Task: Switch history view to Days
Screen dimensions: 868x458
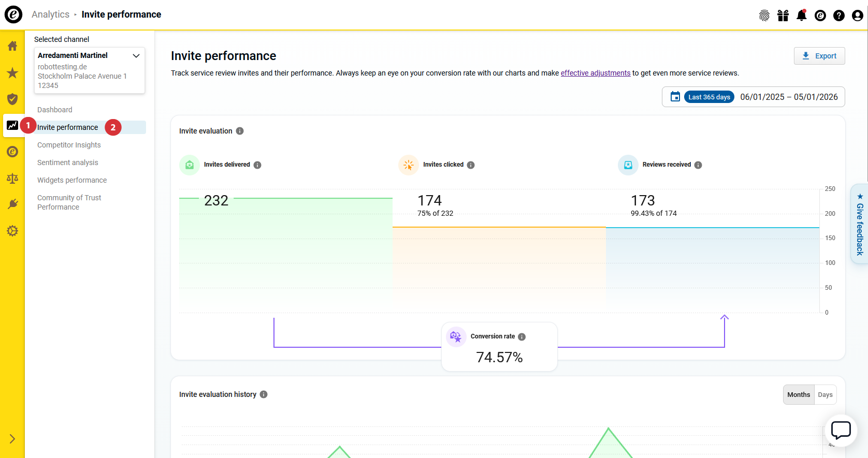Action: click(x=825, y=394)
